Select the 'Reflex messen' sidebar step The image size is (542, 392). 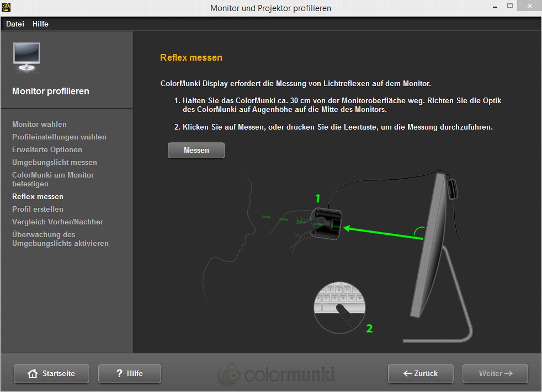pos(38,197)
